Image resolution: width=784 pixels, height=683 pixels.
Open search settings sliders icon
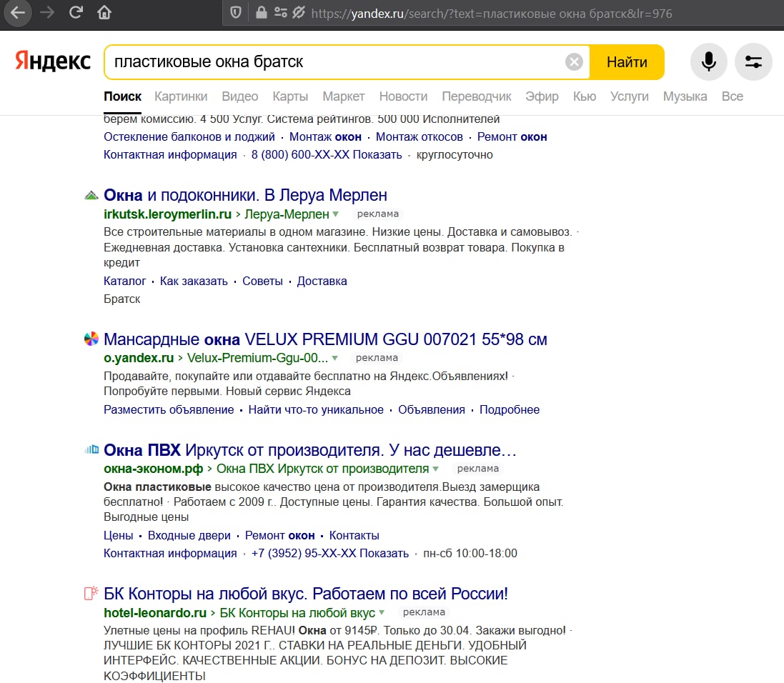point(753,62)
